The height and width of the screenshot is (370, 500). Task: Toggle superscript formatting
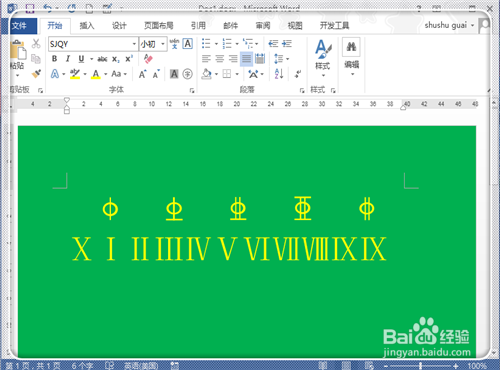coord(129,59)
